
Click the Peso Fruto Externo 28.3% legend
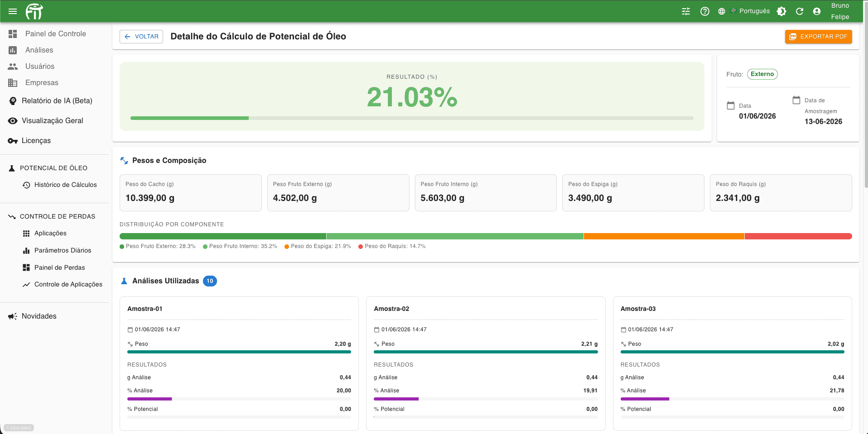click(x=158, y=246)
